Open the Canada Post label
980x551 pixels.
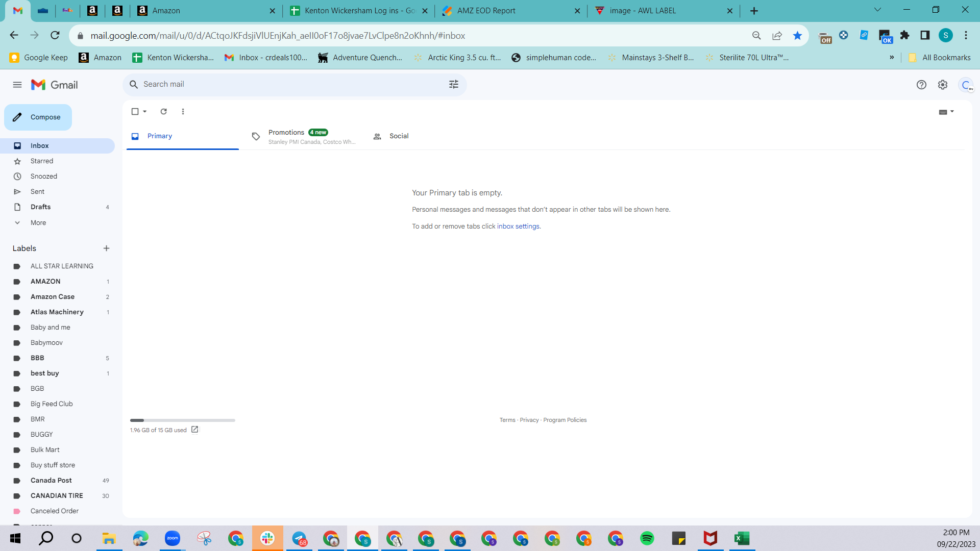(x=57, y=481)
